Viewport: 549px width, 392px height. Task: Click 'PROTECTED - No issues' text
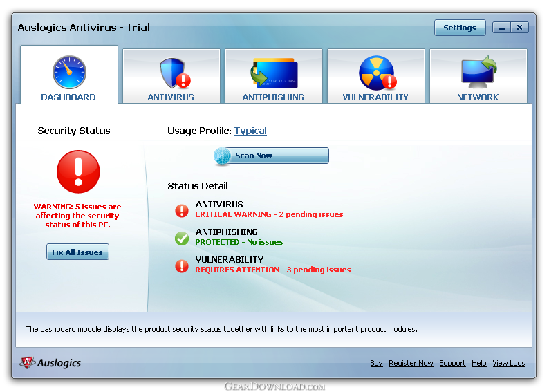tap(239, 242)
